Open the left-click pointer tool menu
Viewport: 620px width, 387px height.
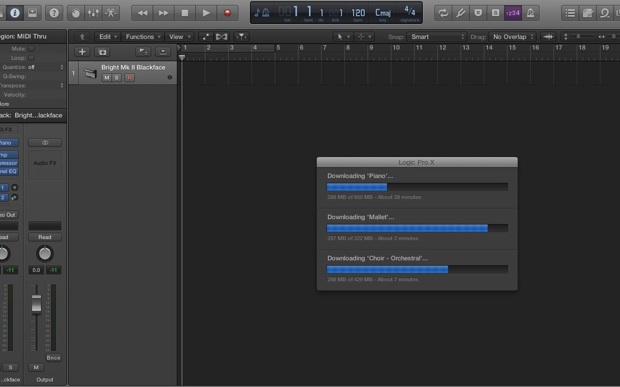click(342, 37)
